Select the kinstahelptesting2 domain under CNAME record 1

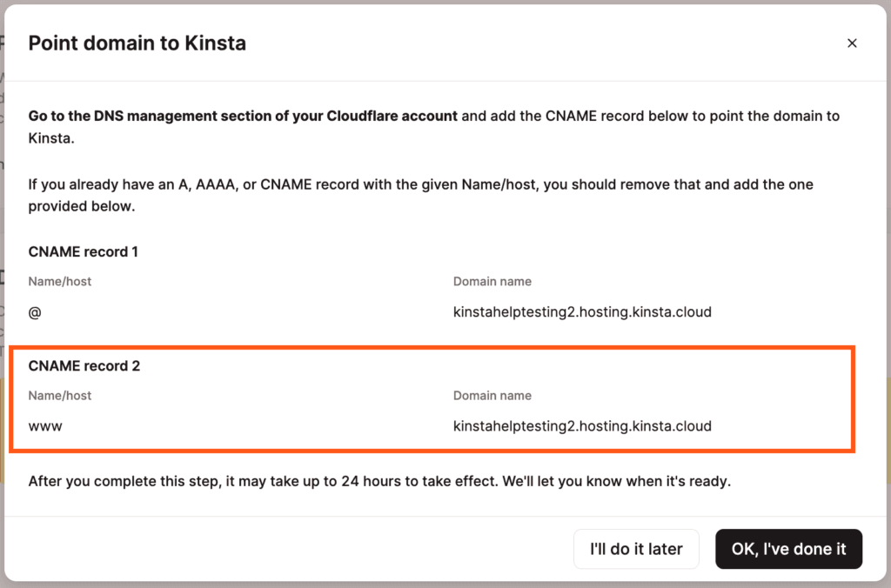tap(581, 311)
